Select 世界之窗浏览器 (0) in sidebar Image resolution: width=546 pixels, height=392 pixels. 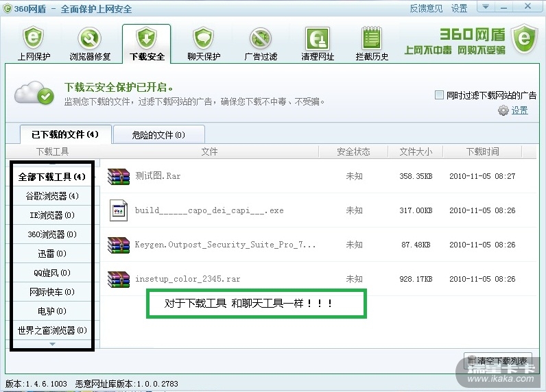click(52, 330)
